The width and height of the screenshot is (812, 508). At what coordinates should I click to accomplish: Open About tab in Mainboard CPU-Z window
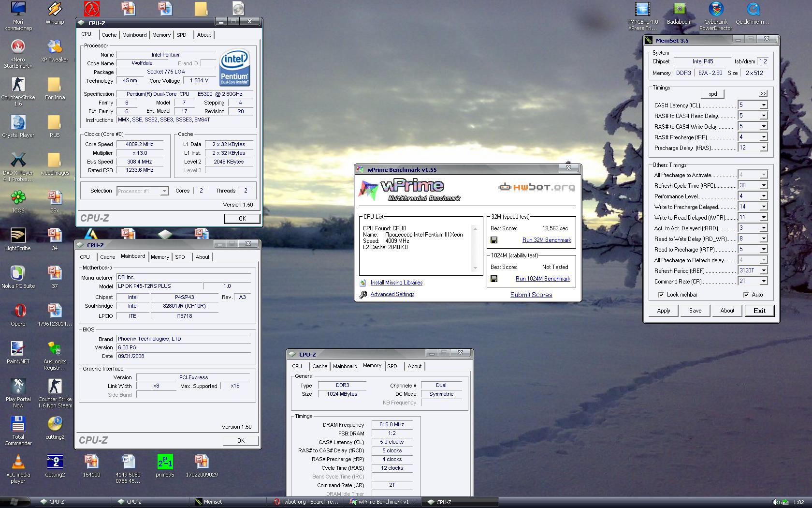(x=203, y=257)
